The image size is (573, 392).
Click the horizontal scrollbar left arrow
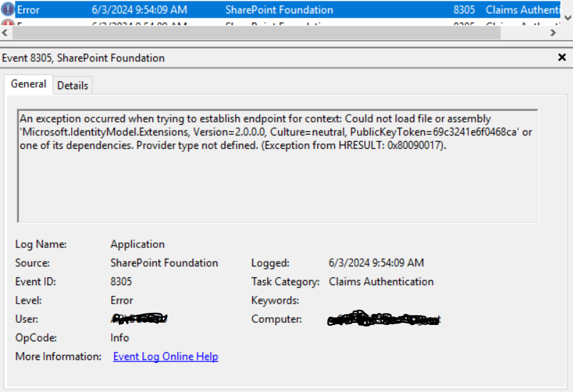point(5,33)
